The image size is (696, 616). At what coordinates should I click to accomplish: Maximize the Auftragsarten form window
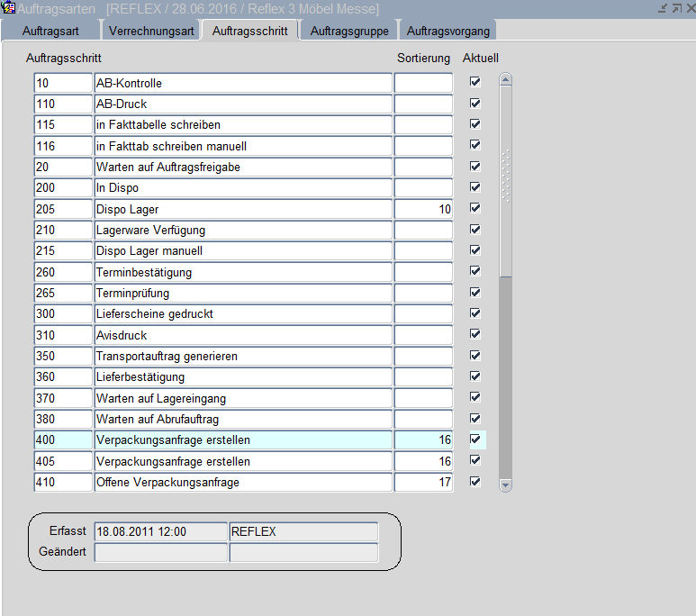click(675, 8)
